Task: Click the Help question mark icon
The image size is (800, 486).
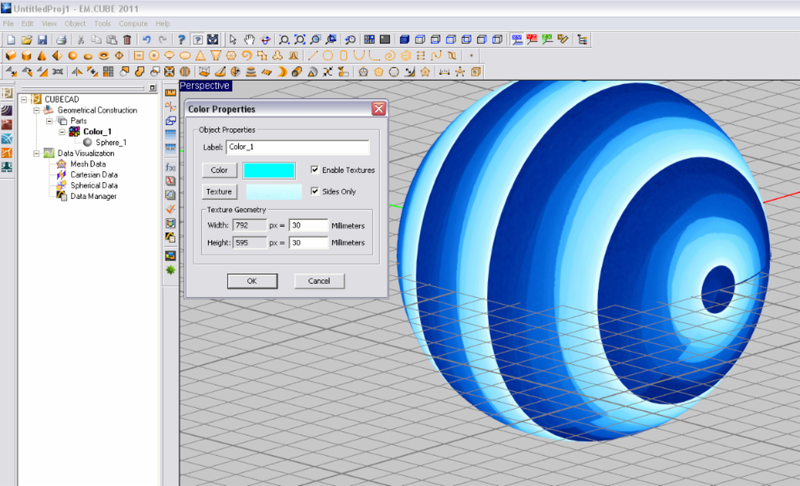Action: pyautogui.click(x=182, y=39)
